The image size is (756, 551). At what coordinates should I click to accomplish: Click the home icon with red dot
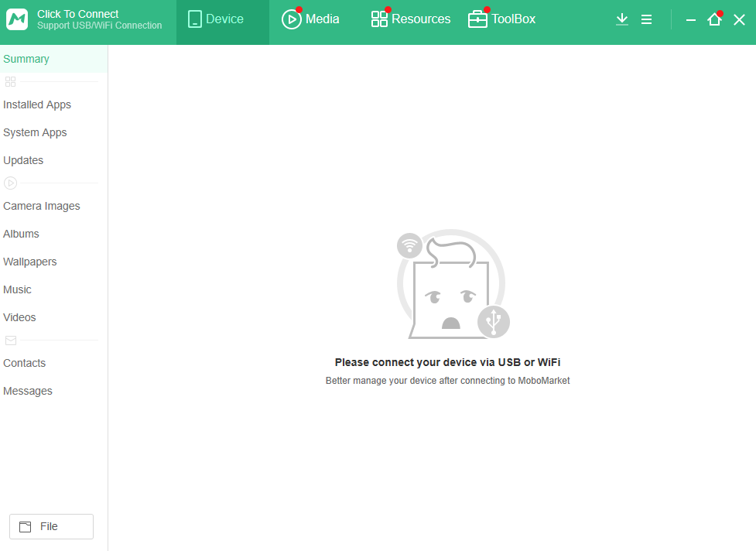click(714, 19)
